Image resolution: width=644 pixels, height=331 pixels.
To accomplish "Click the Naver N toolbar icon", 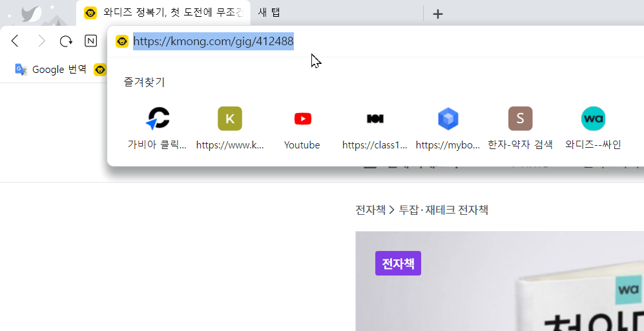I will coord(91,41).
